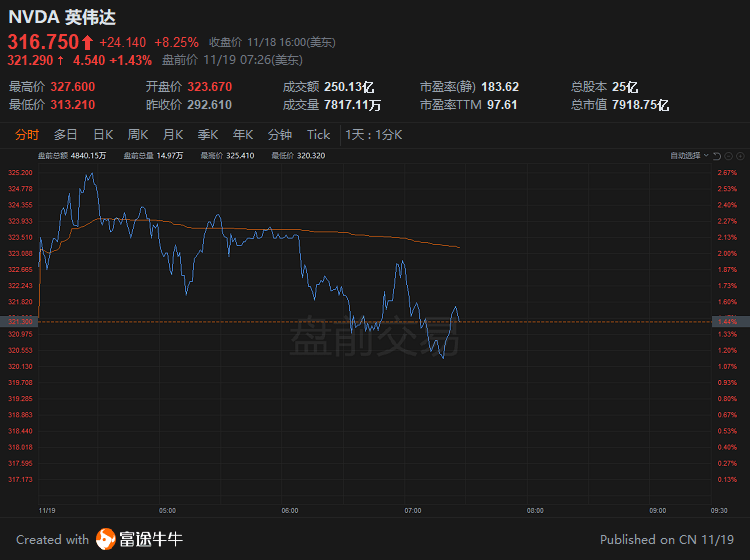Click the closing price 316.750
This screenshot has height=560, width=750.
[x=43, y=42]
